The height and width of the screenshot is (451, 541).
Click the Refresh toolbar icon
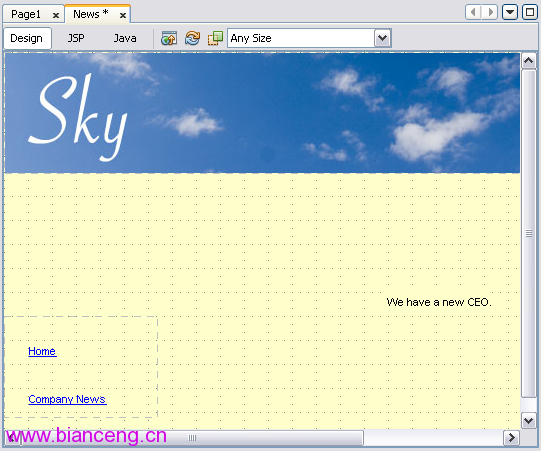tap(192, 38)
